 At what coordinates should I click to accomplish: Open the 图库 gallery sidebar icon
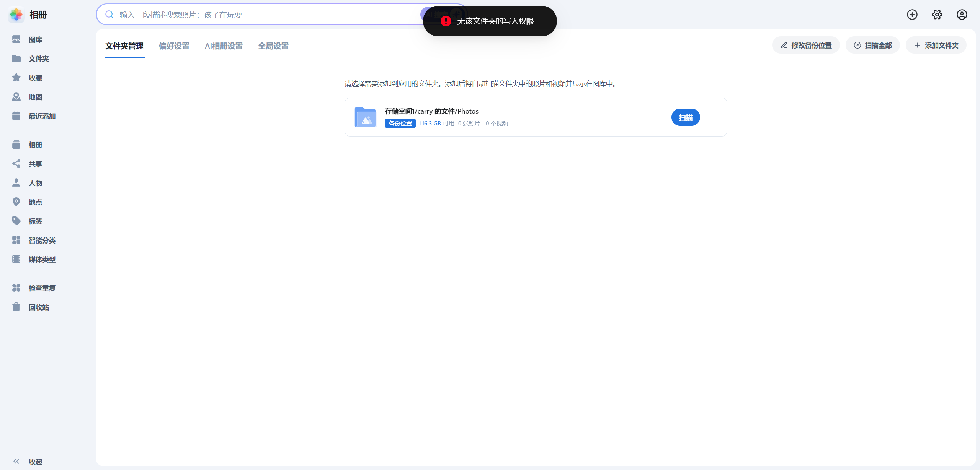(x=16, y=39)
